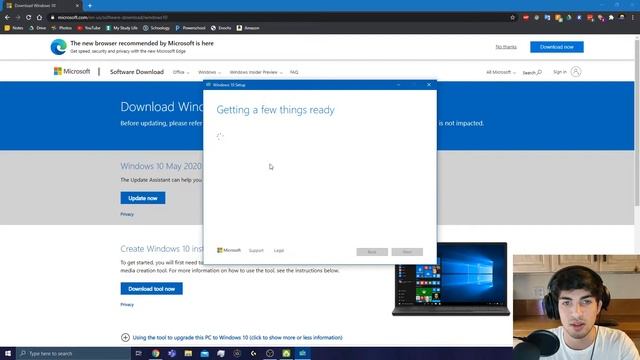Open the site Search with magnifier
The width and height of the screenshot is (640, 360).
click(x=532, y=72)
